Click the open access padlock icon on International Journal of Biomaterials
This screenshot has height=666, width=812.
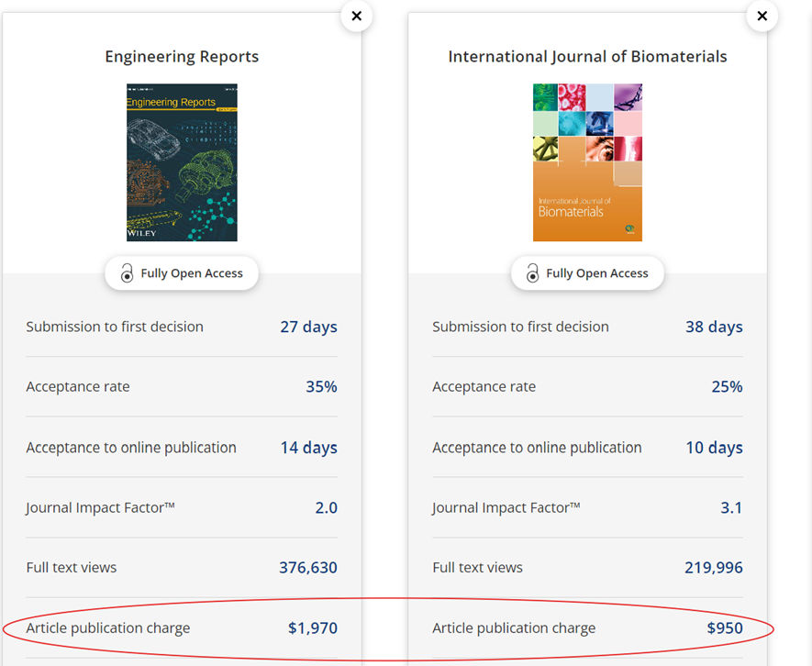coord(532,272)
